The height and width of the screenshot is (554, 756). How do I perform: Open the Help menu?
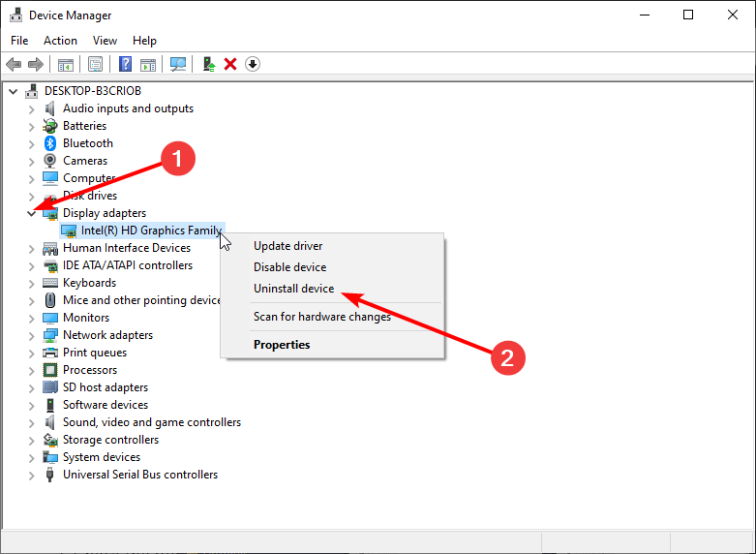pos(144,41)
